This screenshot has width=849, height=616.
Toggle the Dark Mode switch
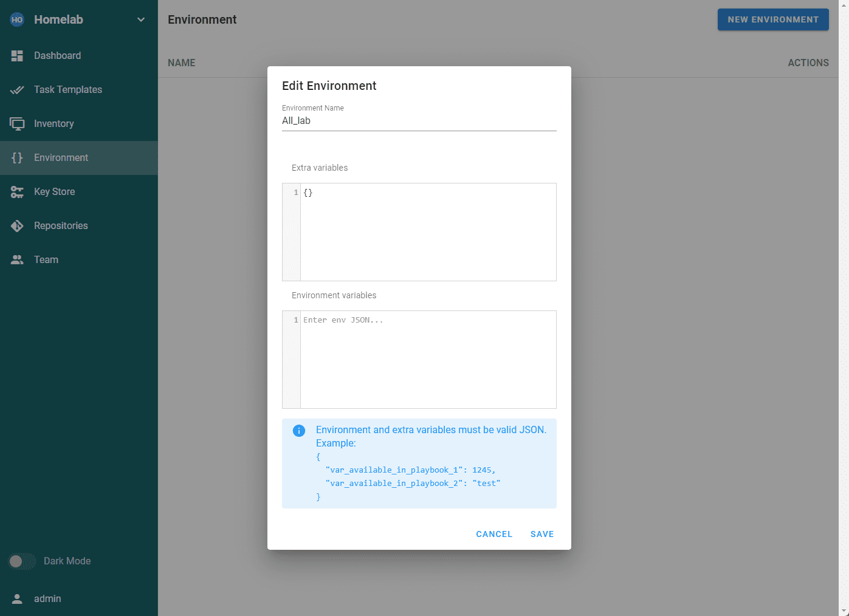[x=22, y=561]
